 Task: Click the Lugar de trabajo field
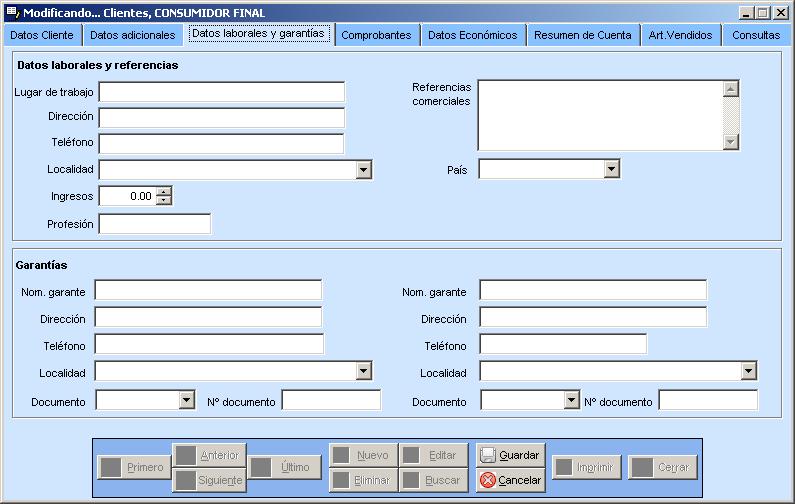tap(221, 92)
